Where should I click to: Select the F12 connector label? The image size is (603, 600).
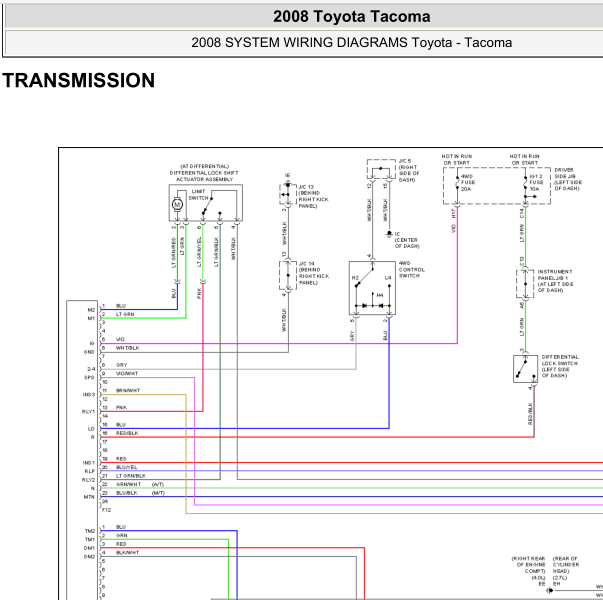tap(107, 510)
